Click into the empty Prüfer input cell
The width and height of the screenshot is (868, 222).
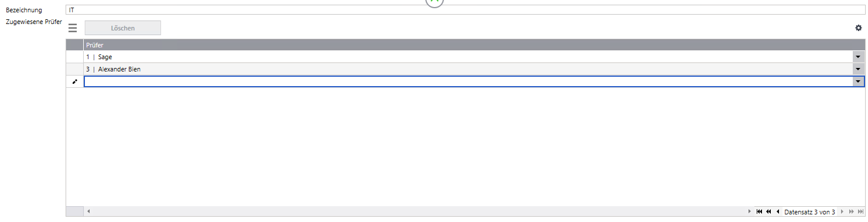click(x=469, y=82)
